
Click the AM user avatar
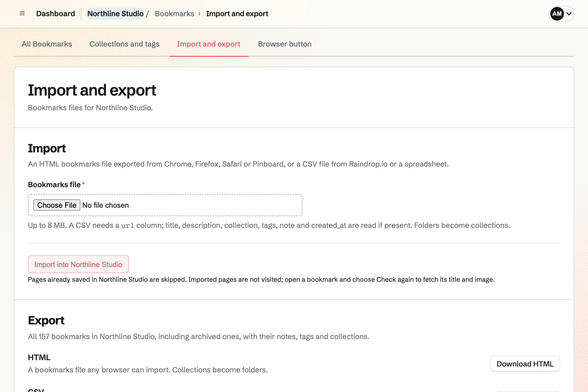tap(557, 13)
